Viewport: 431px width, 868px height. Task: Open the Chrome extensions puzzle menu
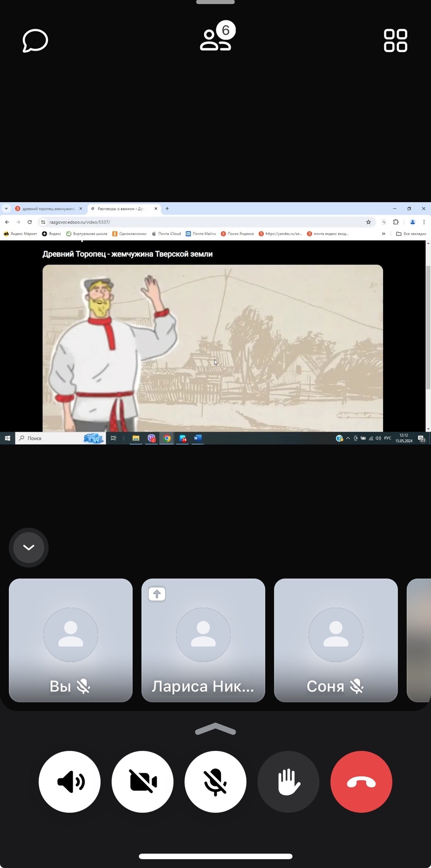click(x=396, y=222)
